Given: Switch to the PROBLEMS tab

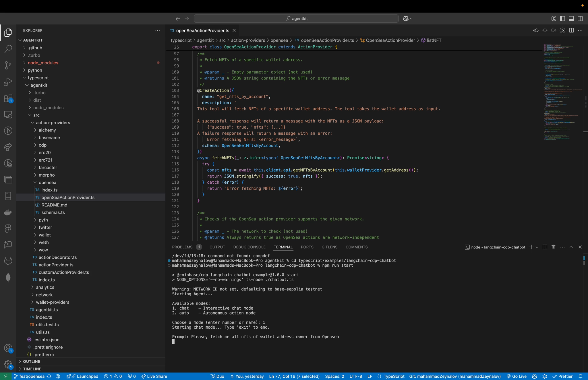Looking at the screenshot, I should (x=182, y=247).
